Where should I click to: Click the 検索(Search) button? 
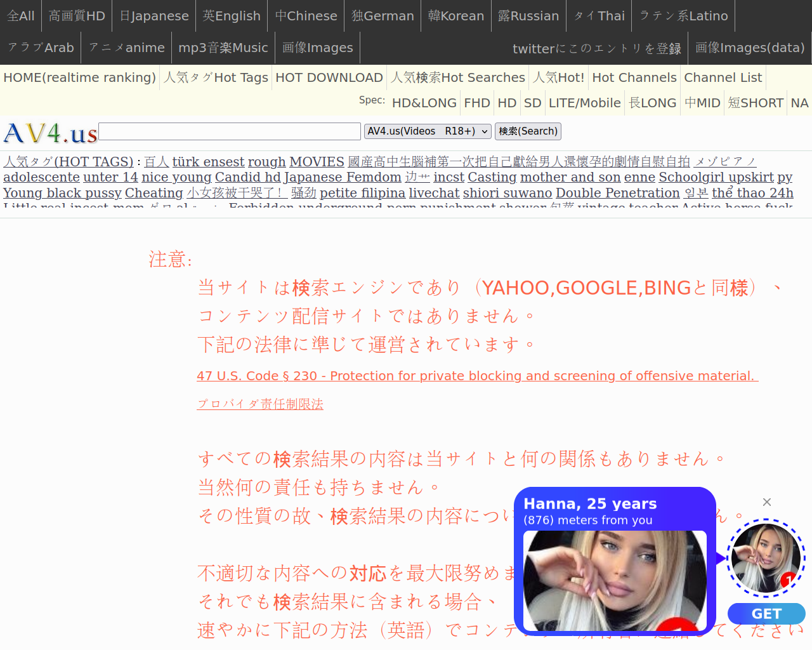[x=528, y=131]
